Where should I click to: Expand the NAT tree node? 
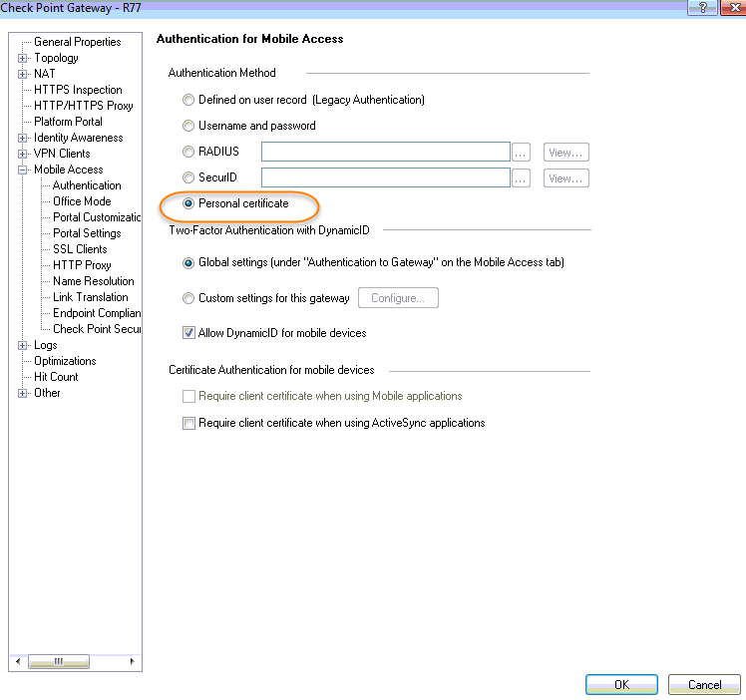pyautogui.click(x=22, y=74)
